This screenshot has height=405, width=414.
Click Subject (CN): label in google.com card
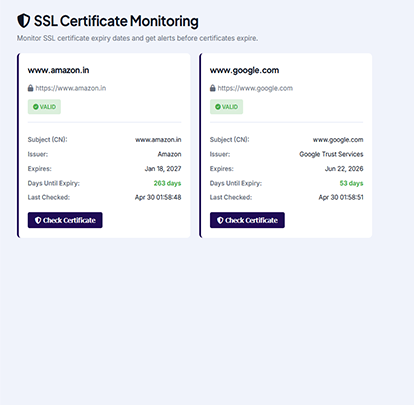[x=229, y=140]
